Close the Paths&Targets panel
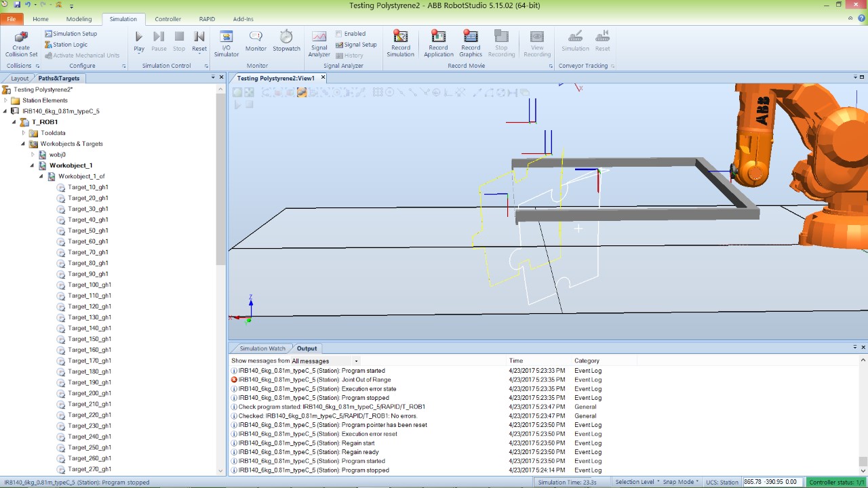Image resolution: width=868 pixels, height=488 pixels. pyautogui.click(x=221, y=77)
